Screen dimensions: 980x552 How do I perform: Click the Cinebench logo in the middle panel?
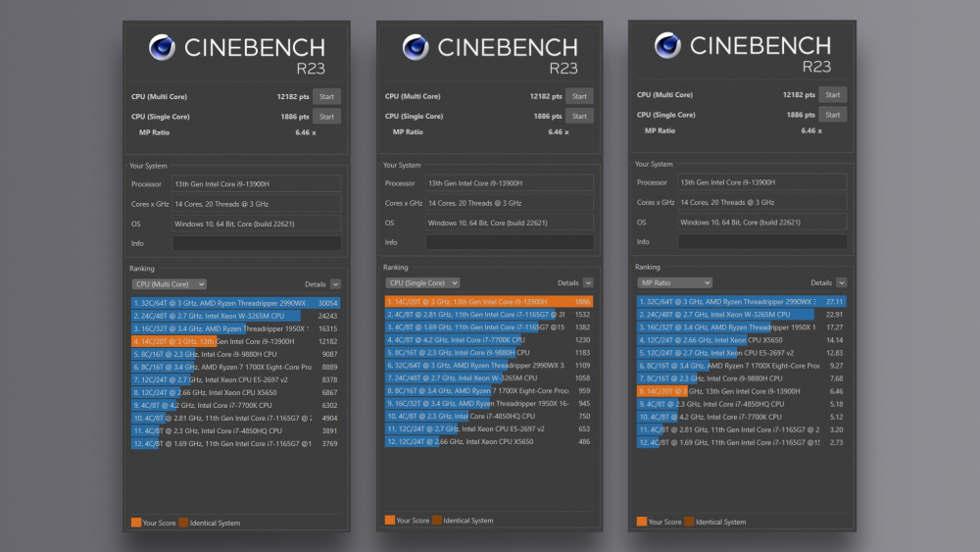pos(416,47)
